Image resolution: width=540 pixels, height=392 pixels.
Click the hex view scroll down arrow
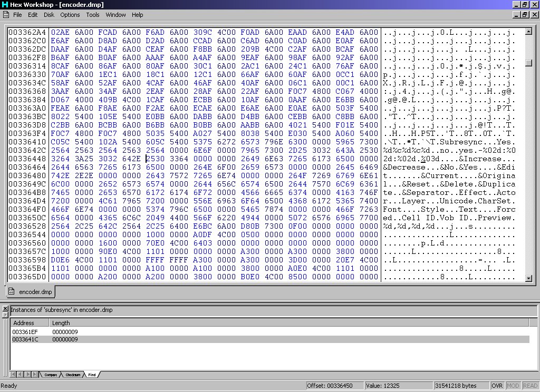pos(528,278)
